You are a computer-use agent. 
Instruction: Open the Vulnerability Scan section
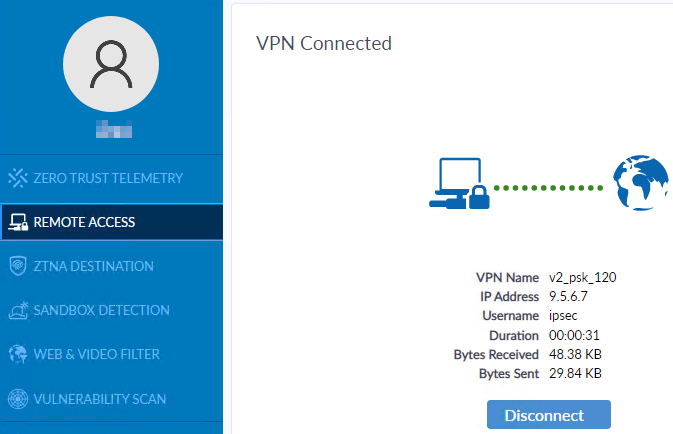tap(99, 399)
